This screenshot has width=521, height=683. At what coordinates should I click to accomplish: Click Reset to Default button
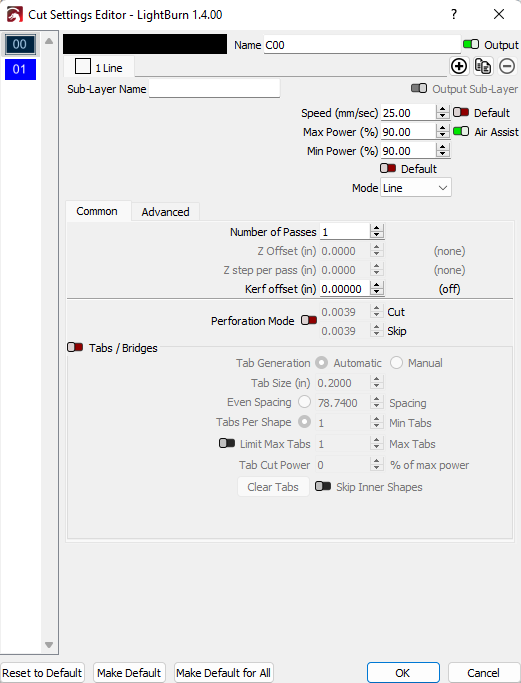[x=42, y=673]
